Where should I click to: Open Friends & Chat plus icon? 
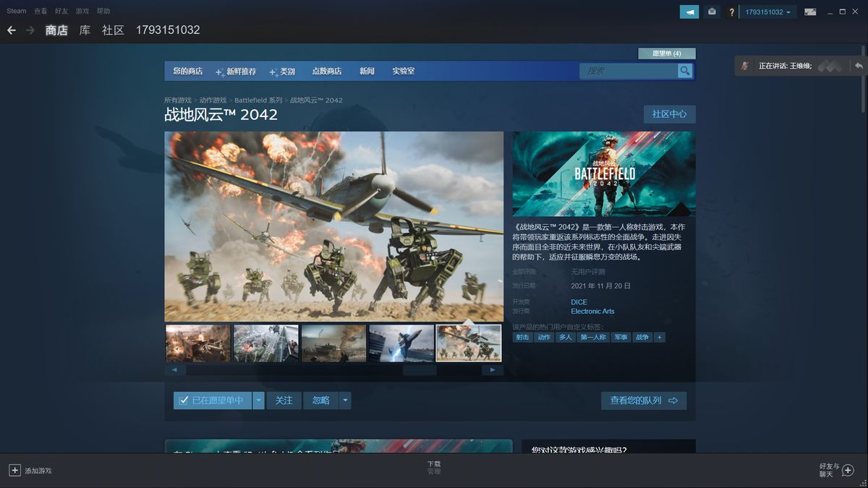tap(848, 471)
